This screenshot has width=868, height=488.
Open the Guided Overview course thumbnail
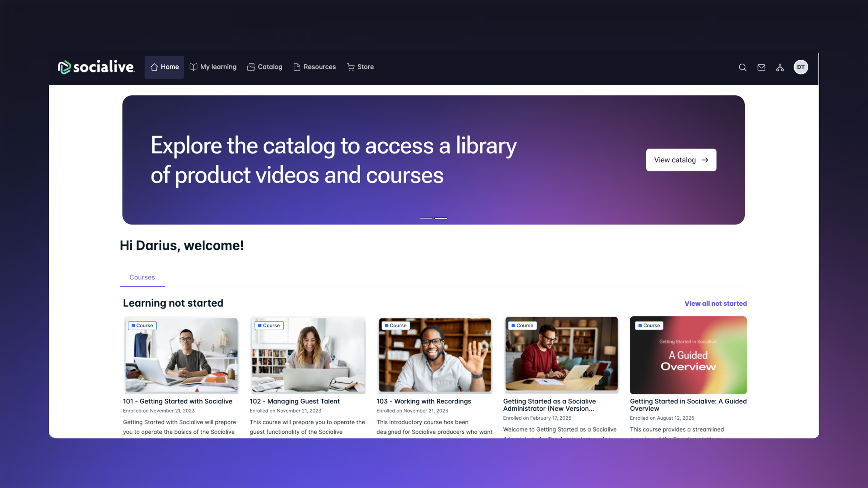click(688, 355)
